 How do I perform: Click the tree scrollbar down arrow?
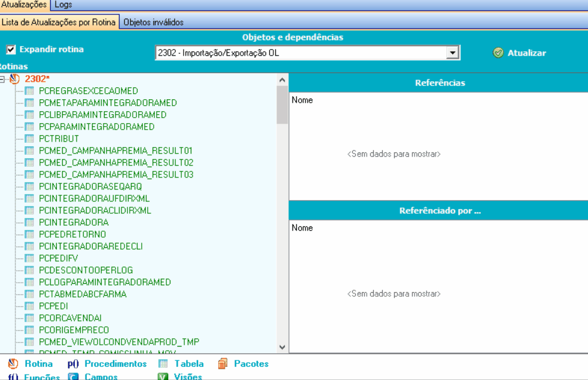pos(282,347)
